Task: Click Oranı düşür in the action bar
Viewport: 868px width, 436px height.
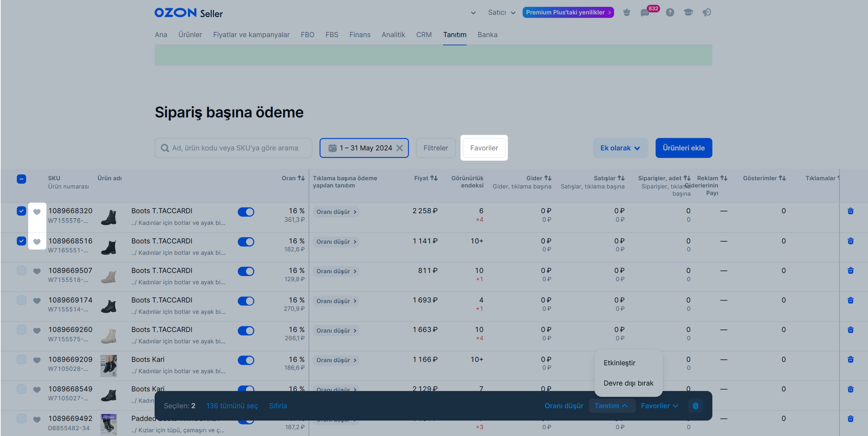Action: [564, 406]
